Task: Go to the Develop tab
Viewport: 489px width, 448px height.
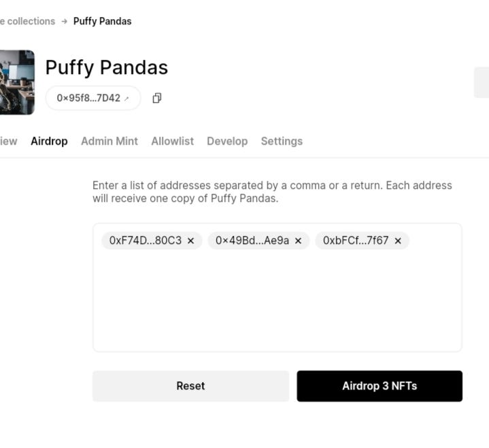Action: click(227, 141)
